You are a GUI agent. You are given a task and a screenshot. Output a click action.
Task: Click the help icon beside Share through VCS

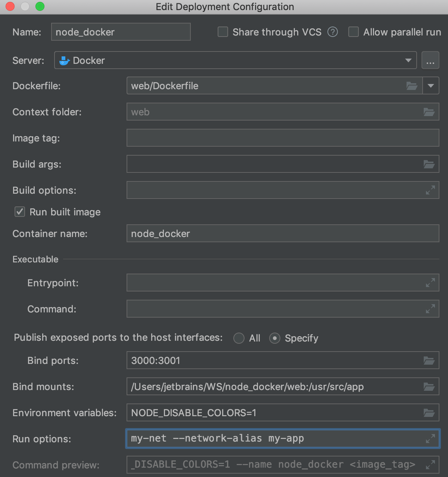point(333,32)
